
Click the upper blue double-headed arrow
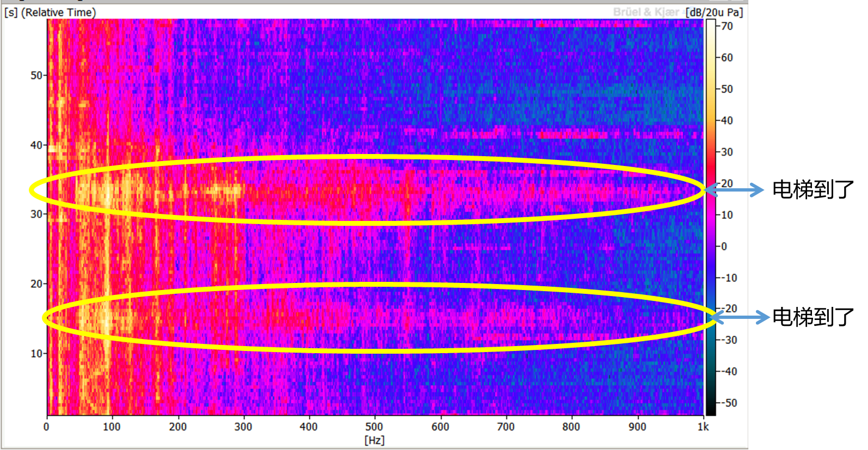[735, 190]
